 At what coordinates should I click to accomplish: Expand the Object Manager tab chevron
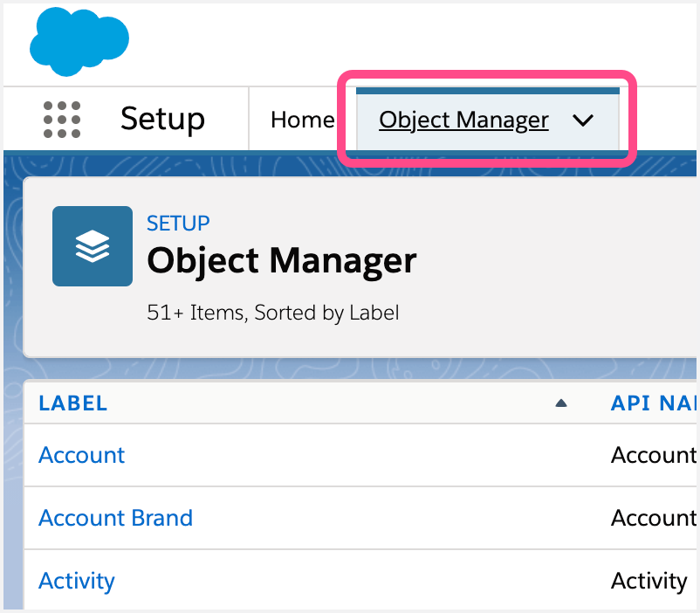pyautogui.click(x=583, y=121)
